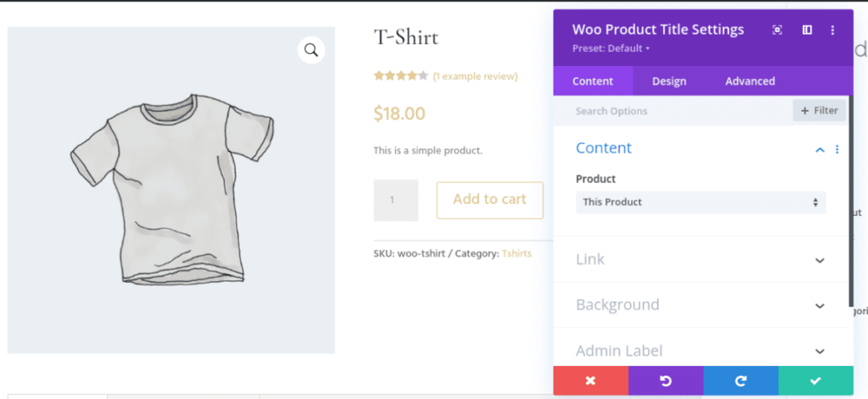Expand settings modal to fullscreen icon
868x399 pixels.
(x=777, y=30)
